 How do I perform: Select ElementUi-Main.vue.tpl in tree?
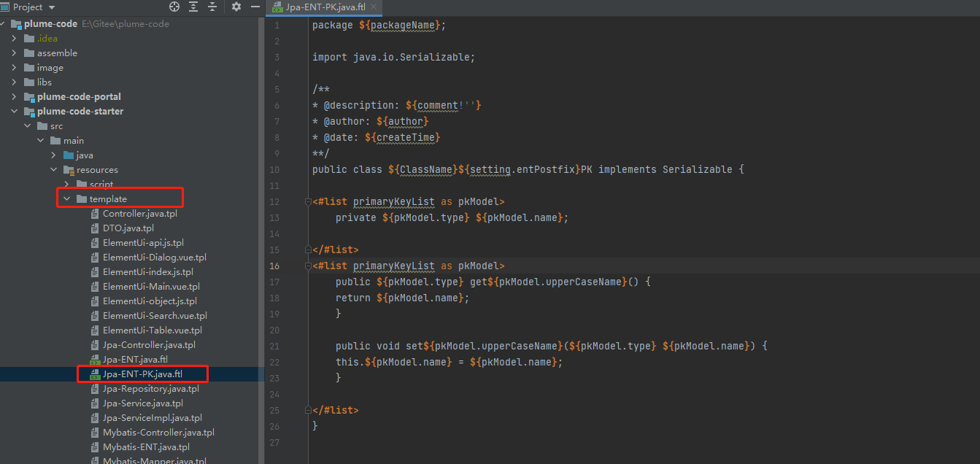pos(151,287)
